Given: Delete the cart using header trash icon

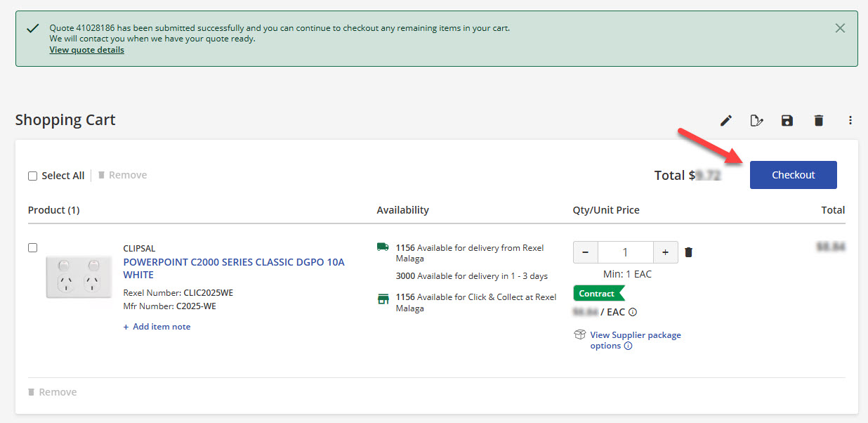Looking at the screenshot, I should coord(818,121).
